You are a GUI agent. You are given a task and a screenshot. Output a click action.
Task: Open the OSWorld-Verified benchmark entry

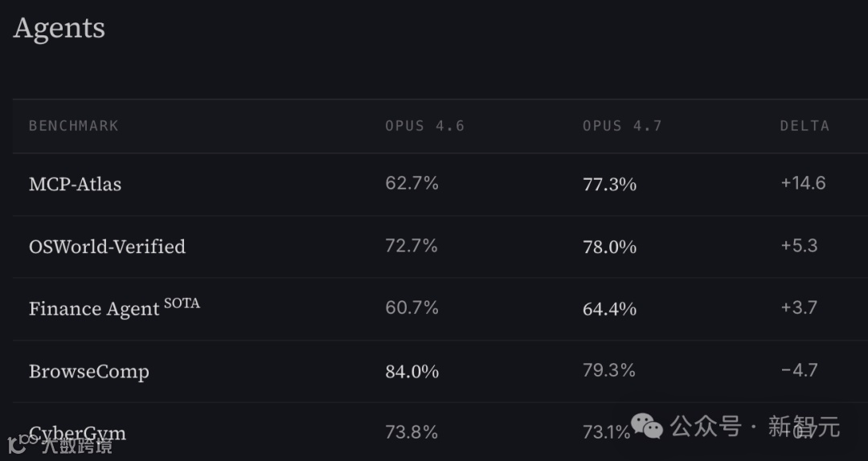point(107,247)
